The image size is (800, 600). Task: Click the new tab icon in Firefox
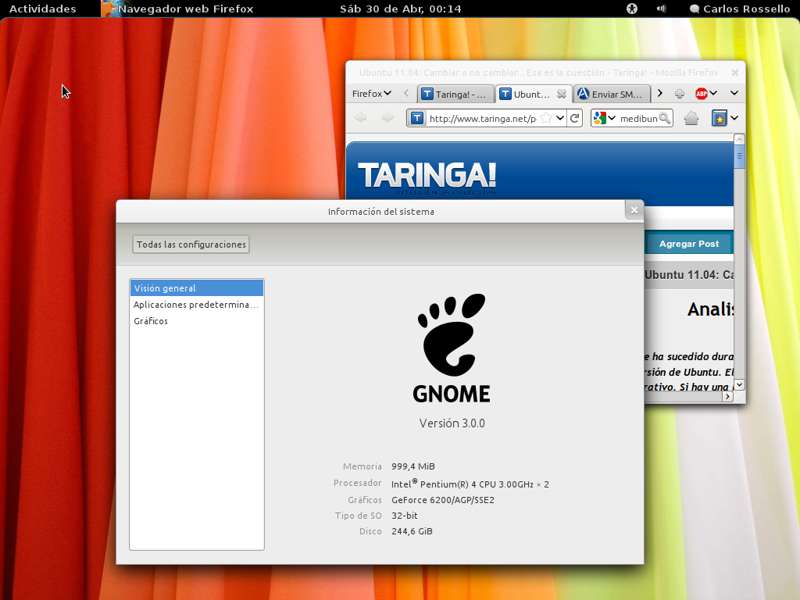(x=679, y=93)
